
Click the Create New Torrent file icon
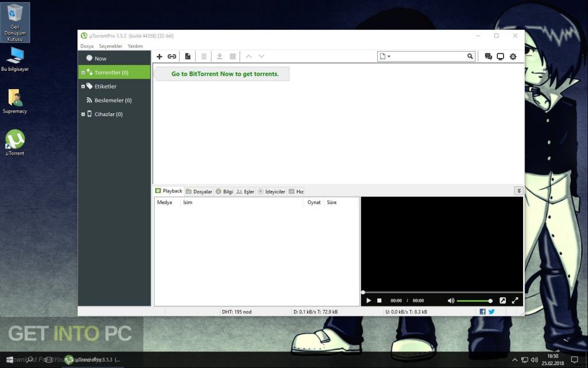click(x=188, y=56)
